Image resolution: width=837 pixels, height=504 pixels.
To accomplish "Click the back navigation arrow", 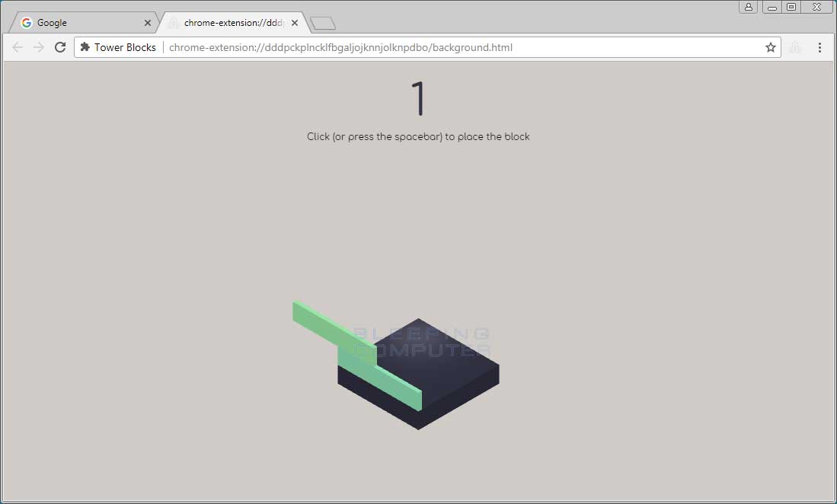I will tap(18, 47).
